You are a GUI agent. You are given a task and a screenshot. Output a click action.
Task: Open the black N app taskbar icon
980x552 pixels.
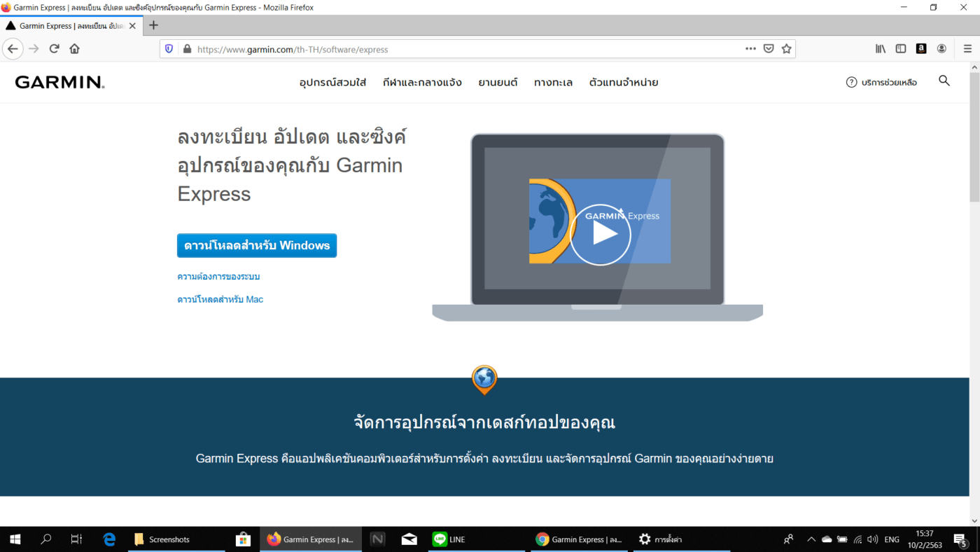tap(377, 539)
